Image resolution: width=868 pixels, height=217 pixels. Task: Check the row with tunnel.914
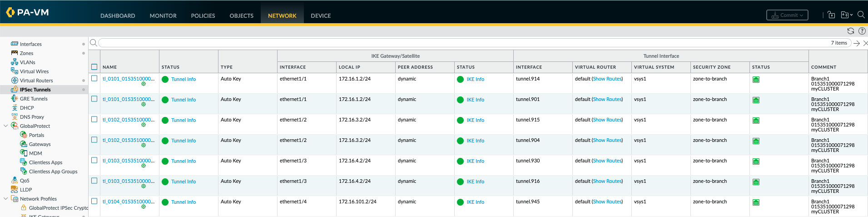(94, 78)
